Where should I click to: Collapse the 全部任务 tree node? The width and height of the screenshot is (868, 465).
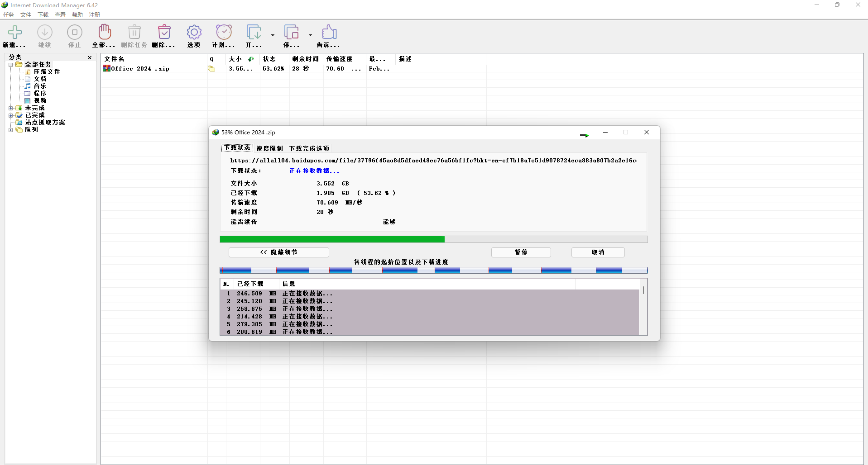tap(10, 65)
